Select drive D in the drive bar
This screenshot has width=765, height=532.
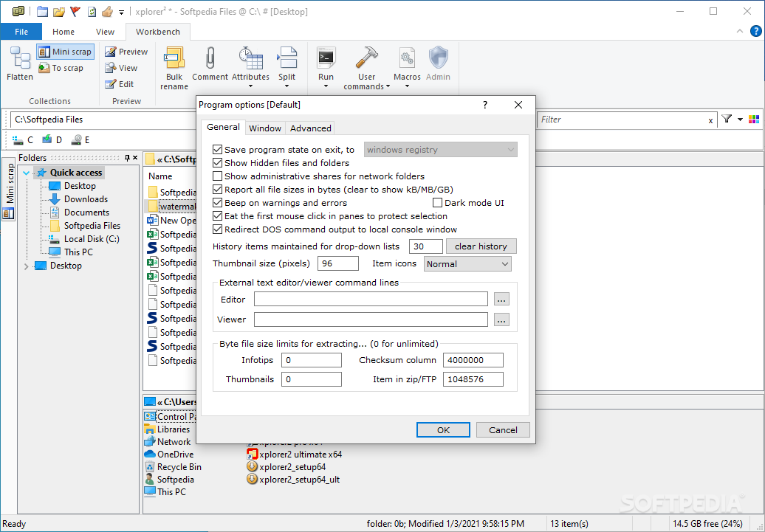[x=52, y=140]
